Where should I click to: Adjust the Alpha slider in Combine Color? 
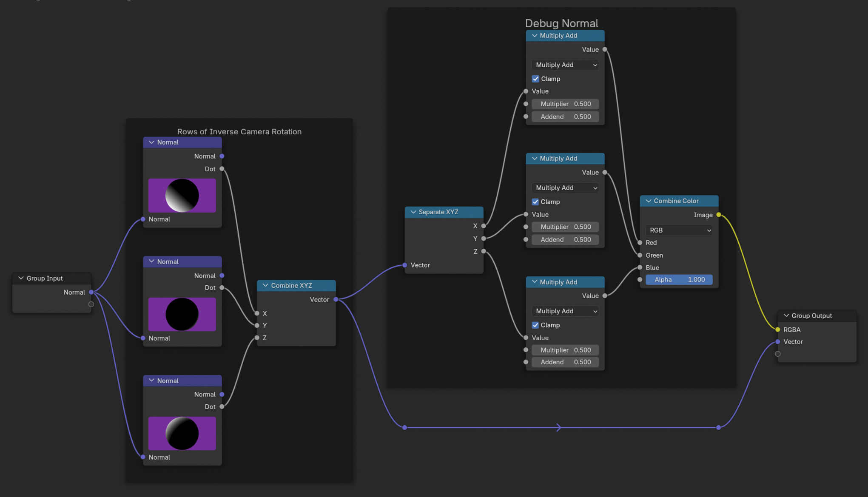coord(679,279)
